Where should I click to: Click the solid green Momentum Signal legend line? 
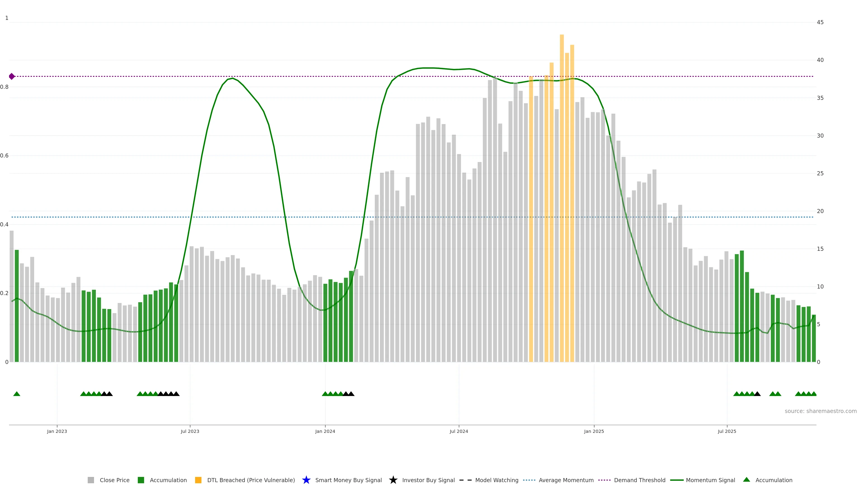click(x=677, y=480)
